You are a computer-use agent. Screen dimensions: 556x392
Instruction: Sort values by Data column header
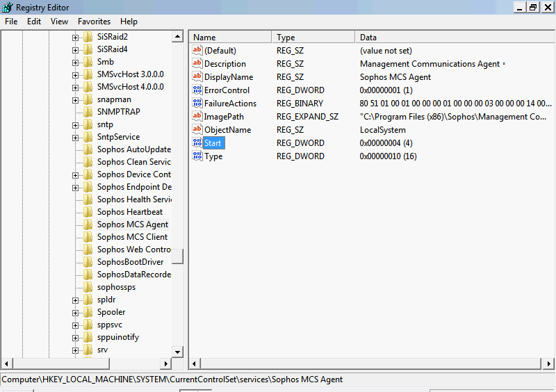click(x=455, y=38)
